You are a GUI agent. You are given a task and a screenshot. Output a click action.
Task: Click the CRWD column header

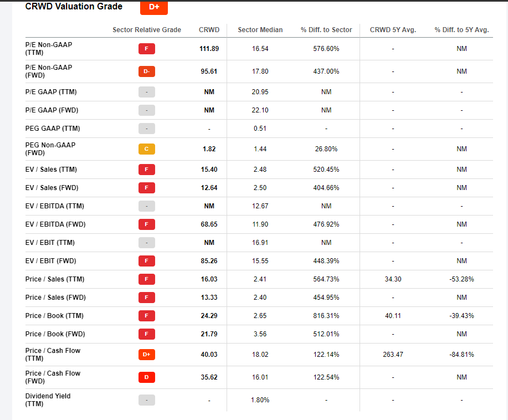point(209,30)
